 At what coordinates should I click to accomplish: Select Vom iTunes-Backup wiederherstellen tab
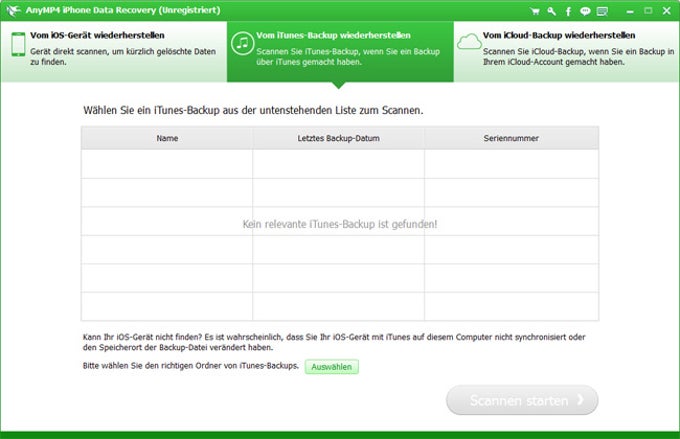[340, 52]
